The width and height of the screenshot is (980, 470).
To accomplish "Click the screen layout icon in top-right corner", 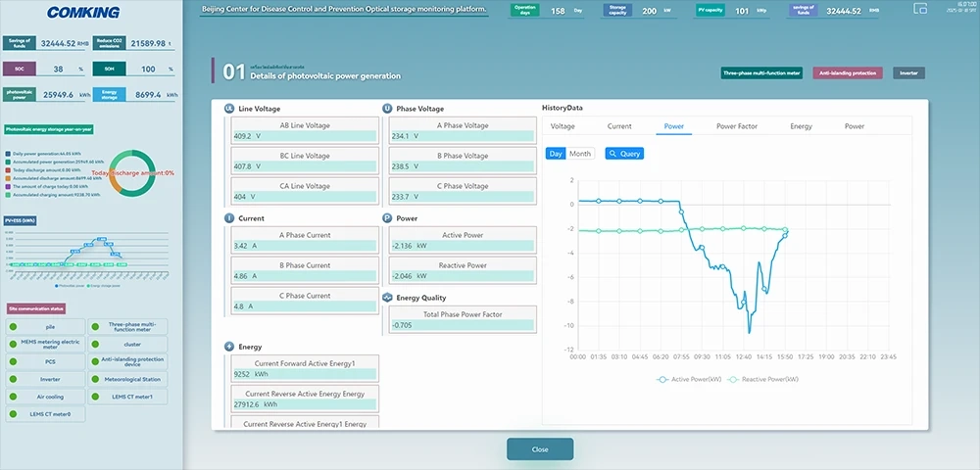I will 920,9.
